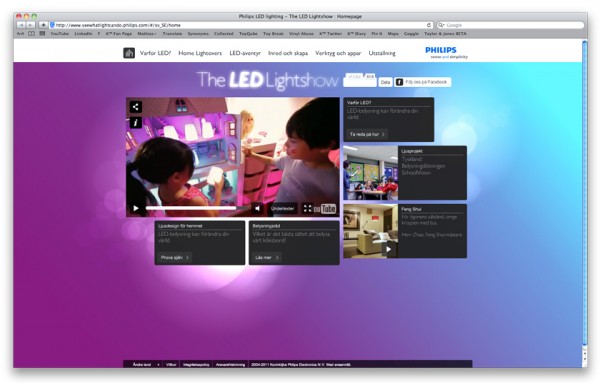The image size is (600, 383).
Task: Open the home icon in site navigation
Action: [129, 53]
